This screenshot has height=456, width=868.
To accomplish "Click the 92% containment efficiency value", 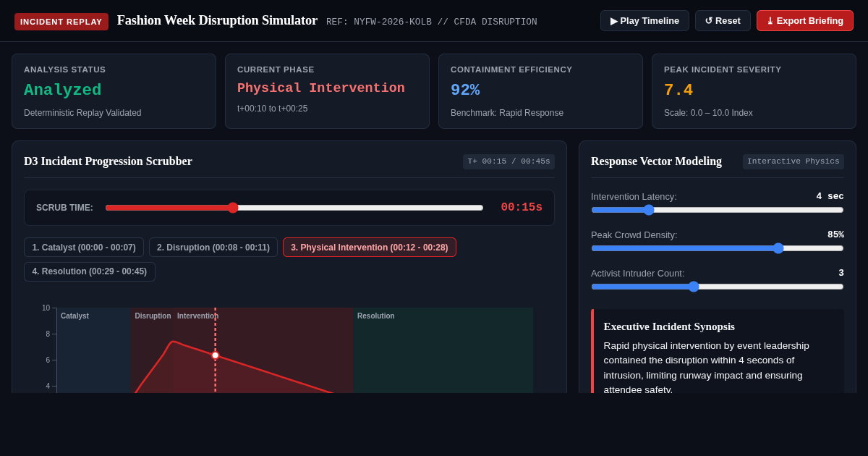I will pyautogui.click(x=465, y=90).
